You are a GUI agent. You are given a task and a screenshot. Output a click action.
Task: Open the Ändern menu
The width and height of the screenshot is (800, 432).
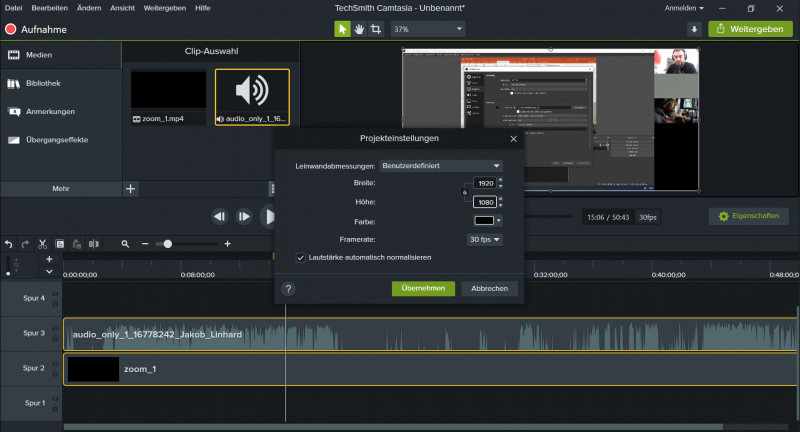(x=89, y=8)
